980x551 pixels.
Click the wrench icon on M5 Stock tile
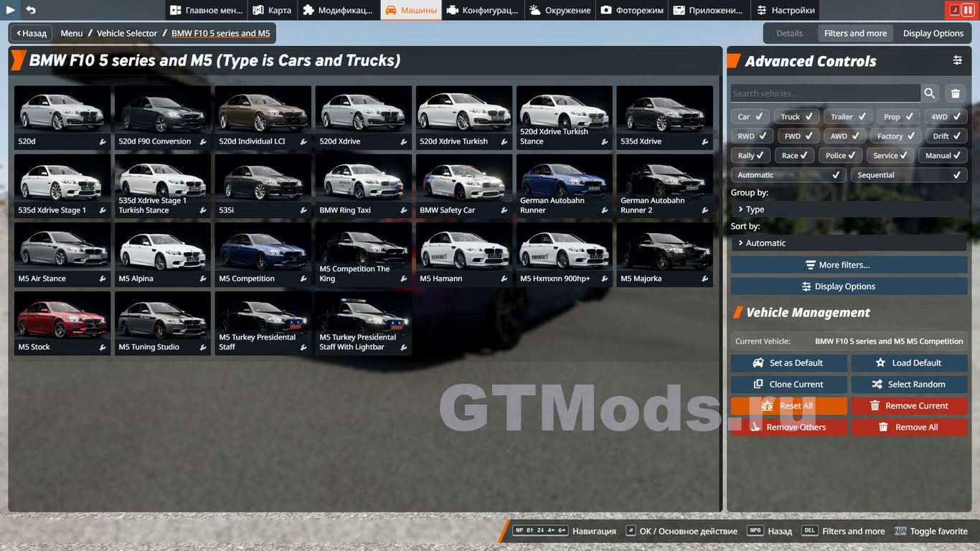103,347
